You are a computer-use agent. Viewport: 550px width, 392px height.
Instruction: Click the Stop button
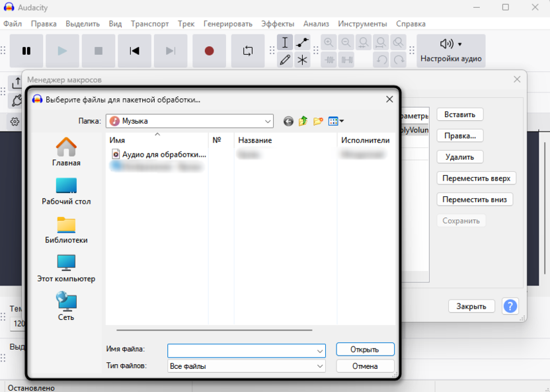(x=98, y=51)
